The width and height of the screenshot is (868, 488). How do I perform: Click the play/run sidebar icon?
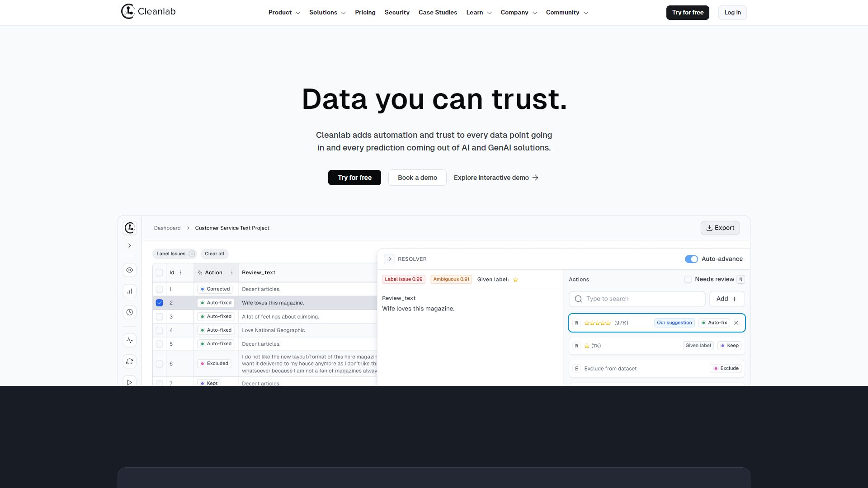pos(129,382)
